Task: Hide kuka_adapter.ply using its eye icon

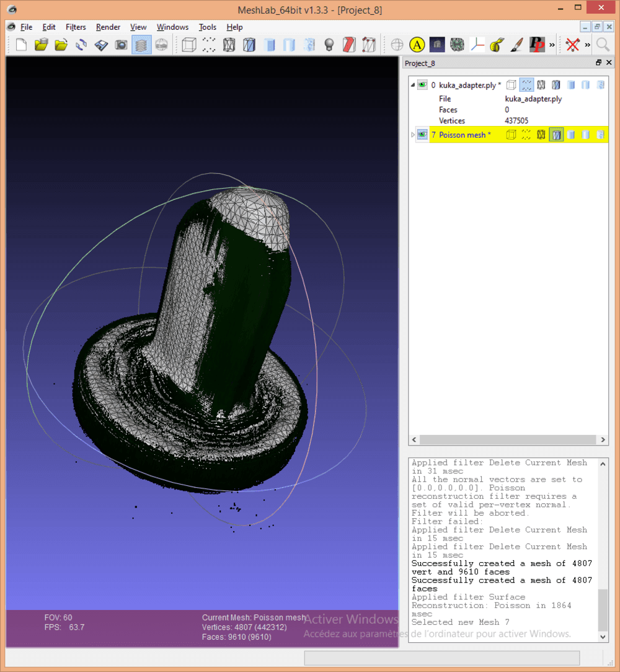Action: pyautogui.click(x=423, y=85)
